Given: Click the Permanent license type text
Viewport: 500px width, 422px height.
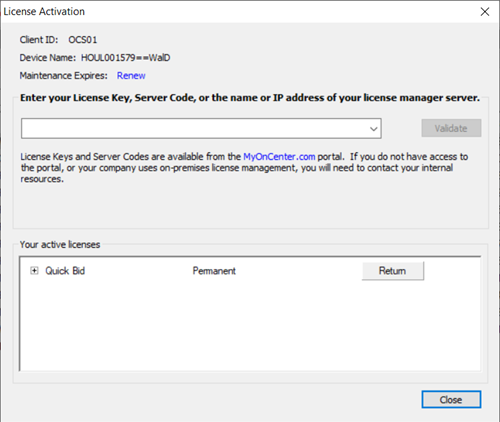Looking at the screenshot, I should click(214, 271).
